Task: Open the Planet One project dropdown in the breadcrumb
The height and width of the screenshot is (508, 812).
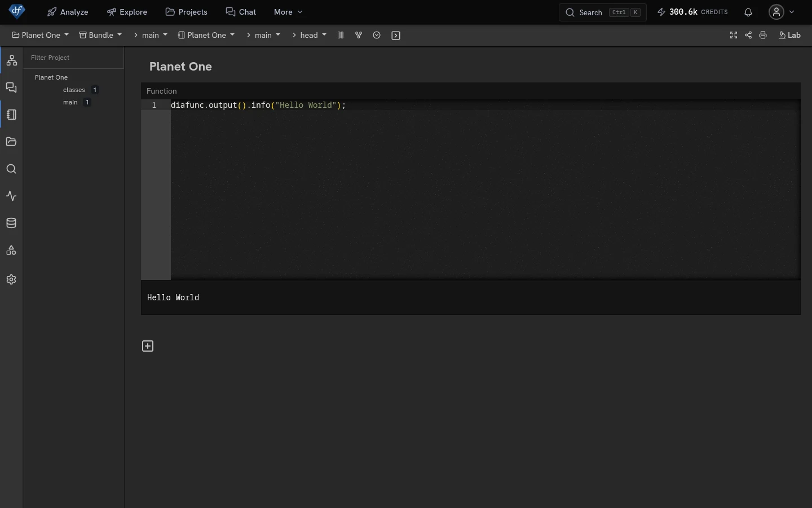Action: pyautogui.click(x=40, y=35)
